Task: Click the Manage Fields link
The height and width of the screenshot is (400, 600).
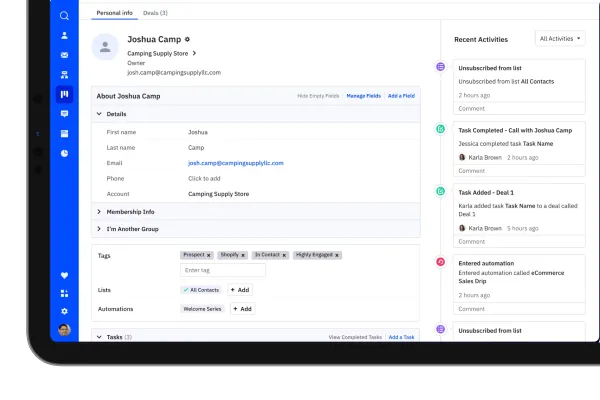Action: [x=364, y=96]
